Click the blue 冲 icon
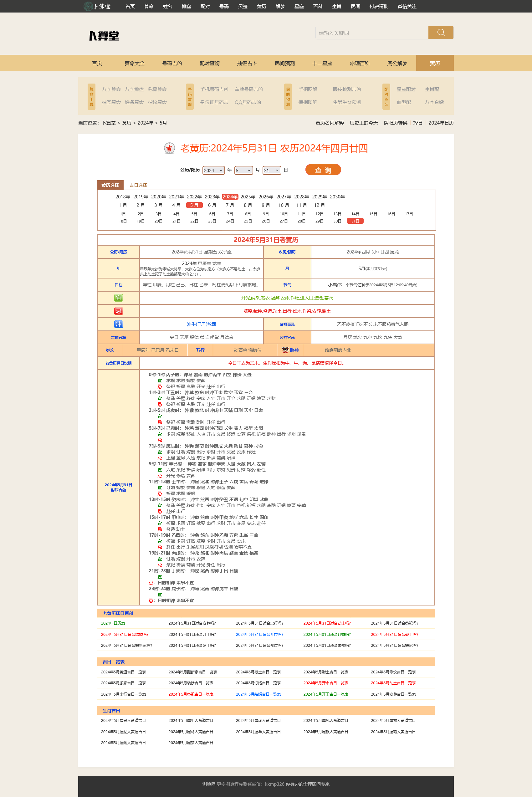 pyautogui.click(x=118, y=324)
